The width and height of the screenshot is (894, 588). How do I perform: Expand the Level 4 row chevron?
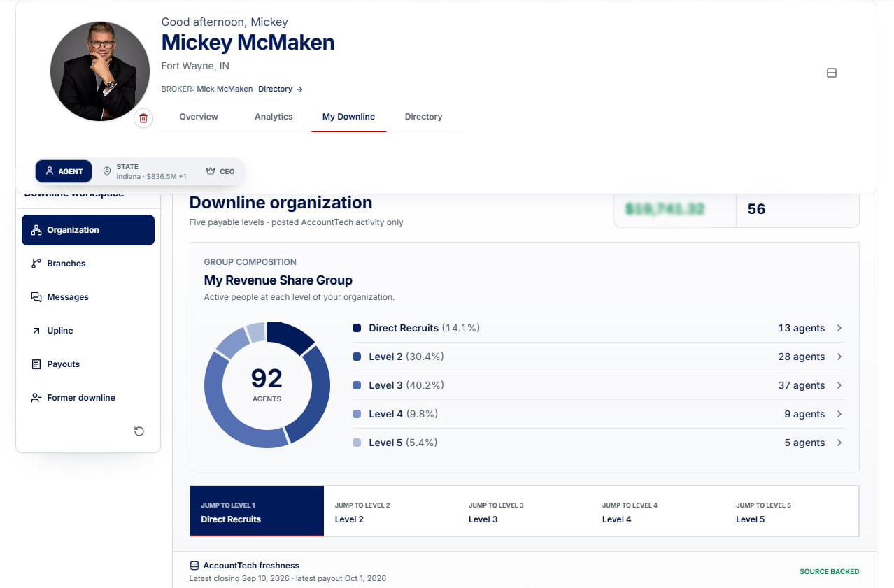tap(839, 414)
